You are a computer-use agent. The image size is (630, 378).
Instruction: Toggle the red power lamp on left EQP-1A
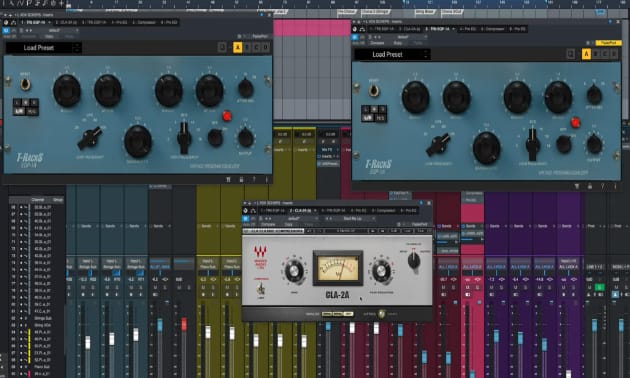[227, 116]
